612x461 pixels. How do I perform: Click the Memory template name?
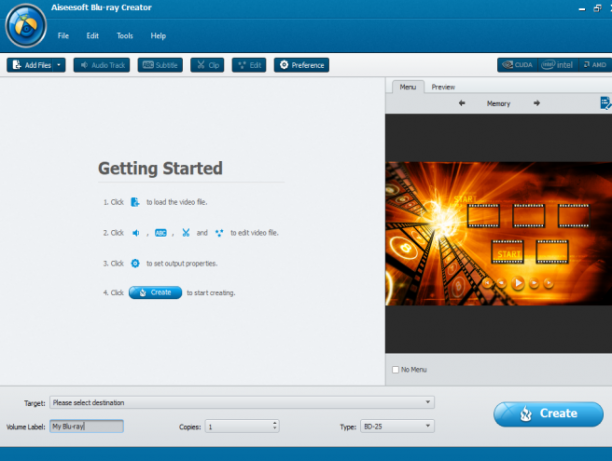click(x=498, y=103)
